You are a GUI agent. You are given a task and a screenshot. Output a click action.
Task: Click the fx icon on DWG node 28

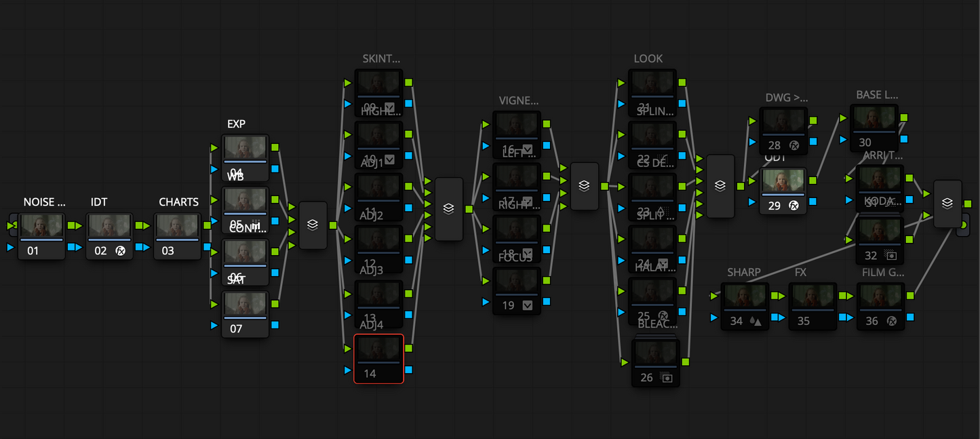[793, 145]
